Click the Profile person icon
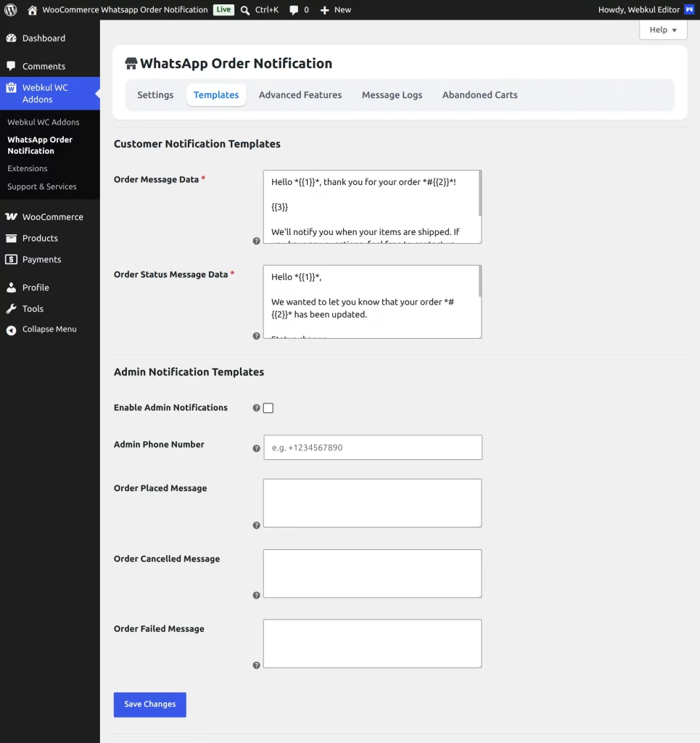Screen dimensions: 700x743 click(12, 287)
